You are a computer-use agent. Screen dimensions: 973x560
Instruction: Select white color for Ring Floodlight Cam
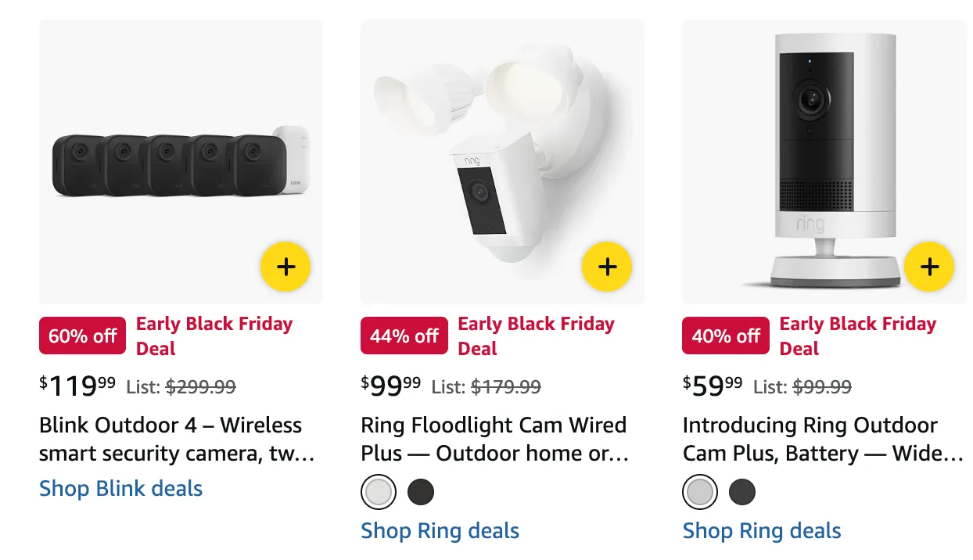(379, 492)
